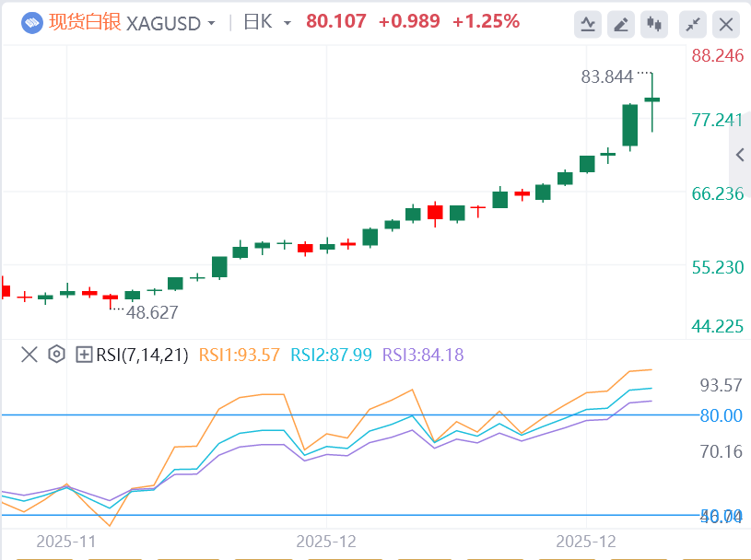Select the drawing pencil tool
751x560 pixels.
tap(622, 24)
